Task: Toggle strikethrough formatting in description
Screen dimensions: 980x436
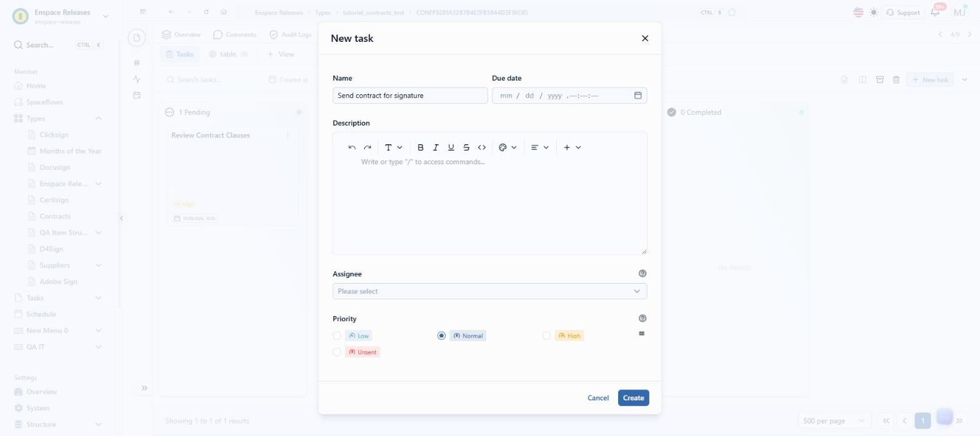Action: (x=466, y=147)
